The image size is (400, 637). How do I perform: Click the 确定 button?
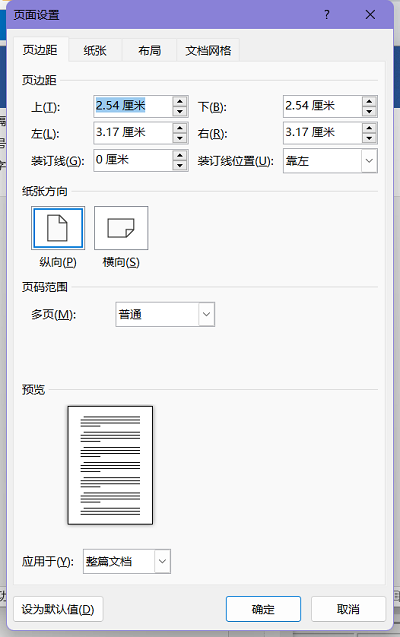pos(263,609)
